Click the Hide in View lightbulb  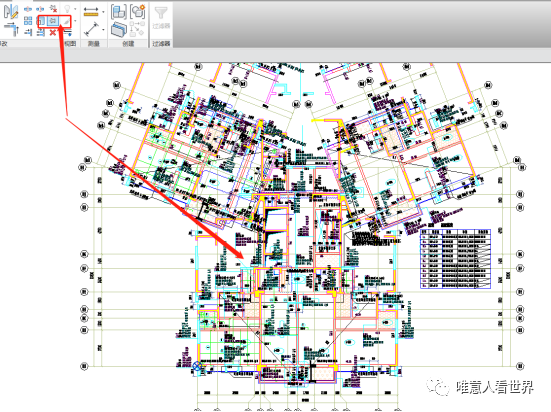coord(67,9)
